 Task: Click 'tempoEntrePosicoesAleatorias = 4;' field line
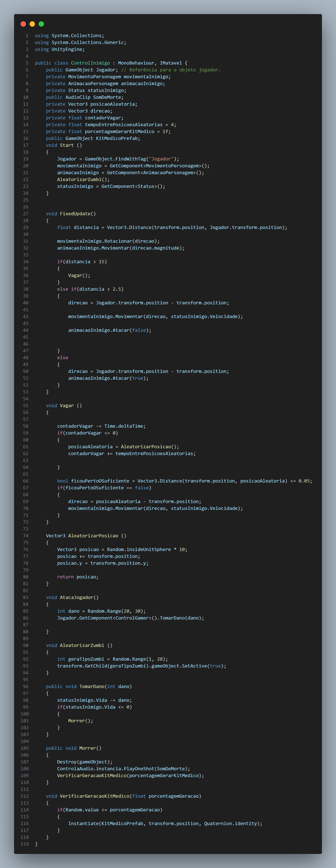pos(111,125)
